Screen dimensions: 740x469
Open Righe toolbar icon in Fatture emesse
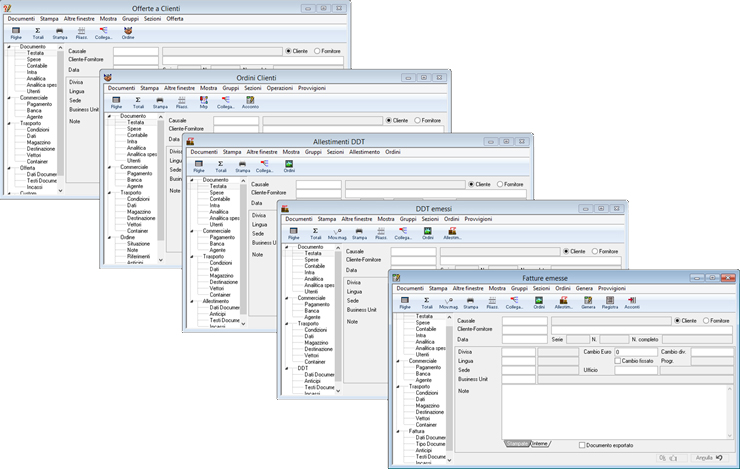coord(404,302)
